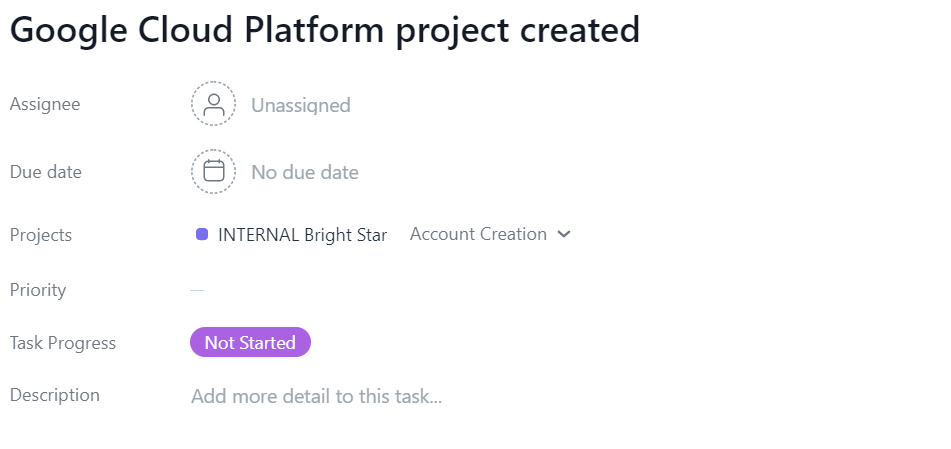This screenshot has height=449, width=951.
Task: Click the Due date field label
Action: pos(46,172)
